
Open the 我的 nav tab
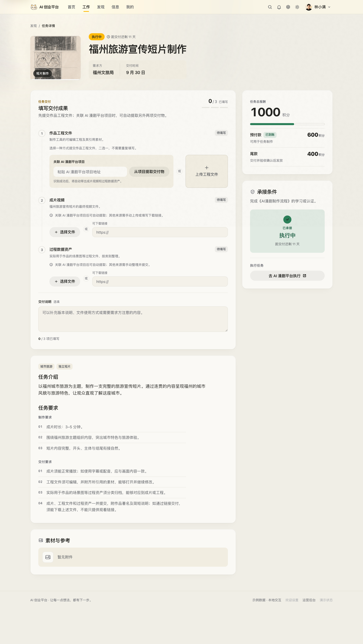(x=130, y=7)
